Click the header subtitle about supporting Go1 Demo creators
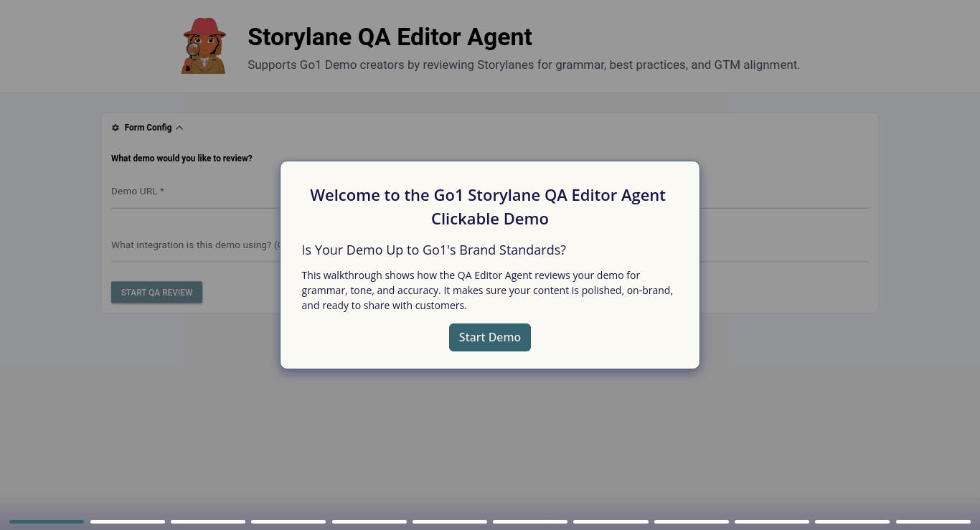The image size is (980, 530). pos(524,65)
